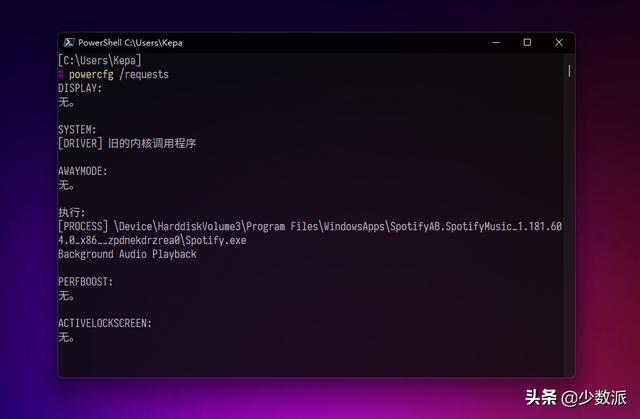Click the ACTIVELOCKSCREEN: heading line

105,323
